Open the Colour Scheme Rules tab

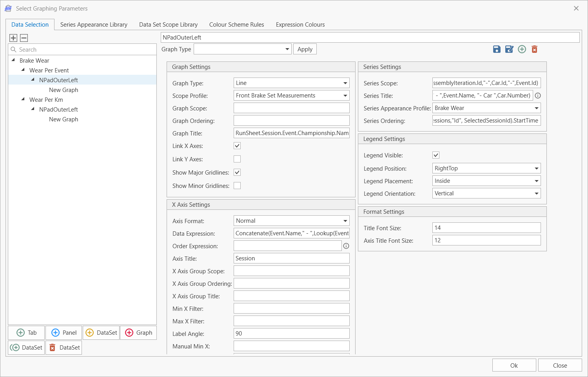pyautogui.click(x=236, y=25)
